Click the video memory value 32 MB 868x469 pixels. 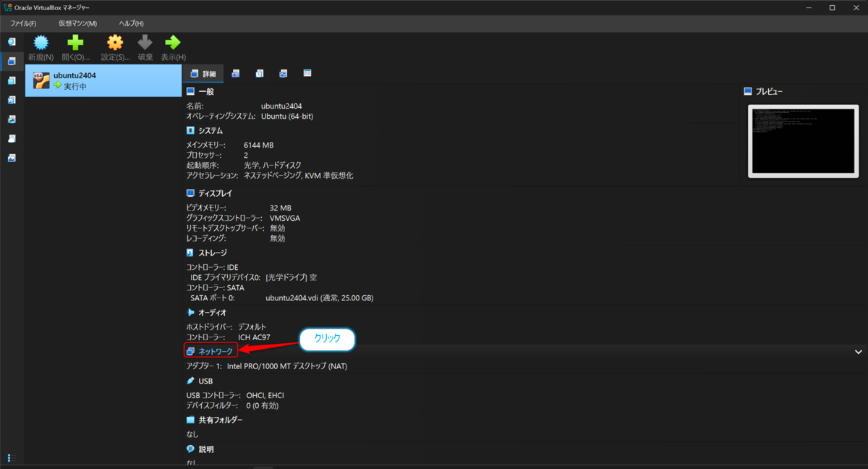click(281, 208)
